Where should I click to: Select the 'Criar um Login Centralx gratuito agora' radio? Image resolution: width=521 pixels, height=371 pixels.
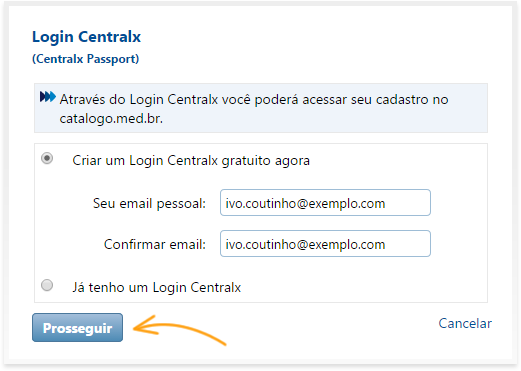click(47, 158)
